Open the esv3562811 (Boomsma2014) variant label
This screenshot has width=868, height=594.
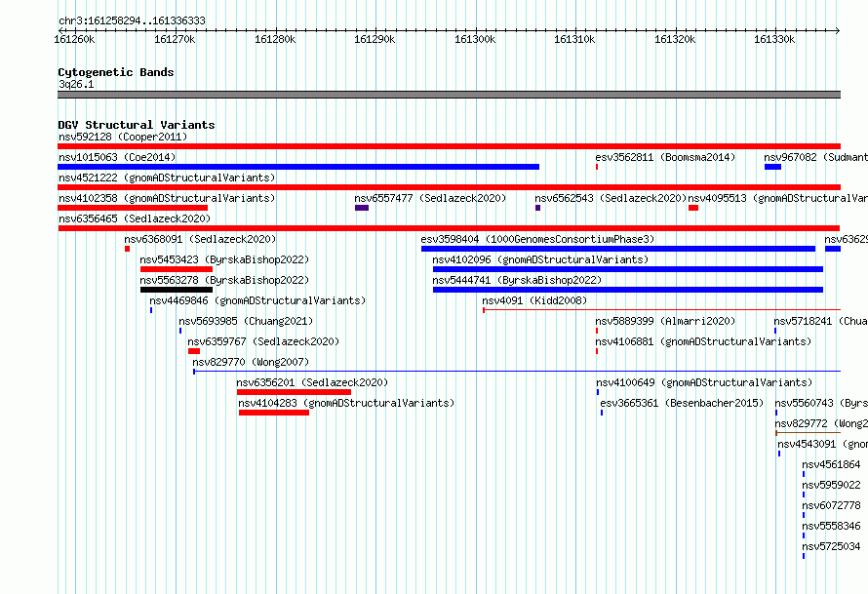pyautogui.click(x=665, y=157)
